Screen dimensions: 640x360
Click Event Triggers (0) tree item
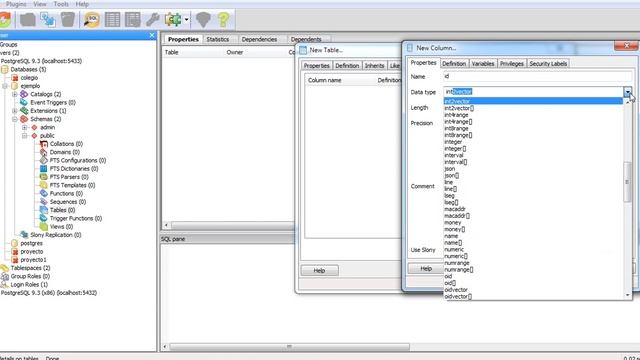[x=53, y=102]
